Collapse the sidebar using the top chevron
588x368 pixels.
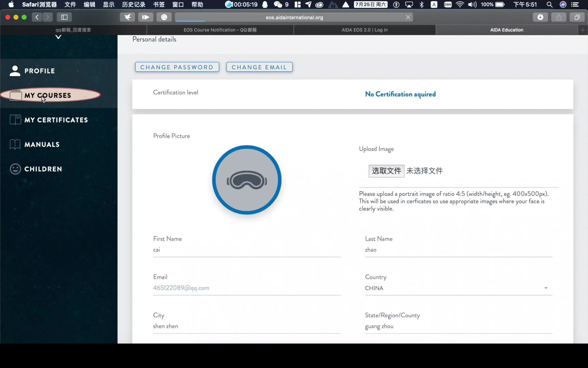click(58, 37)
